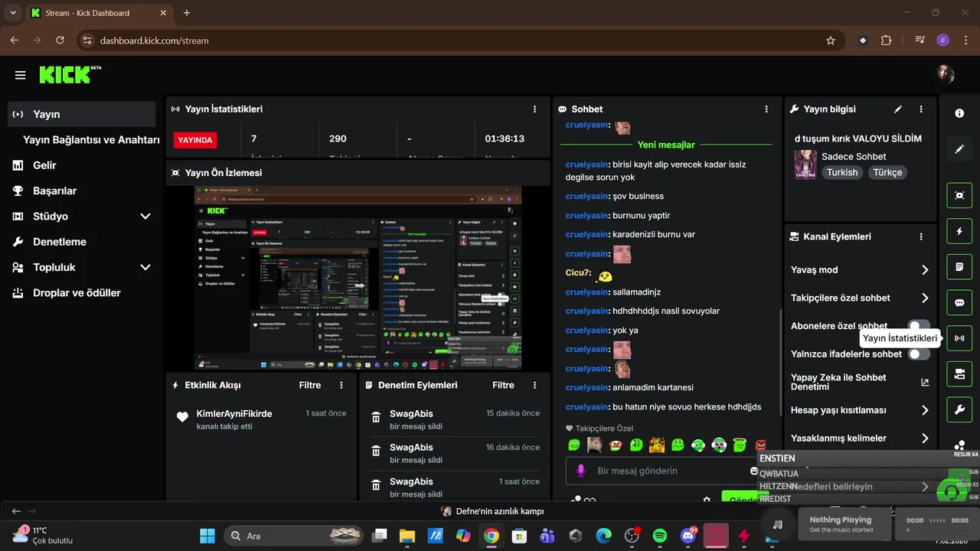This screenshot has width=980, height=551.
Task: Open Etkinlik Akışı Filtre dropdown
Action: (x=310, y=385)
